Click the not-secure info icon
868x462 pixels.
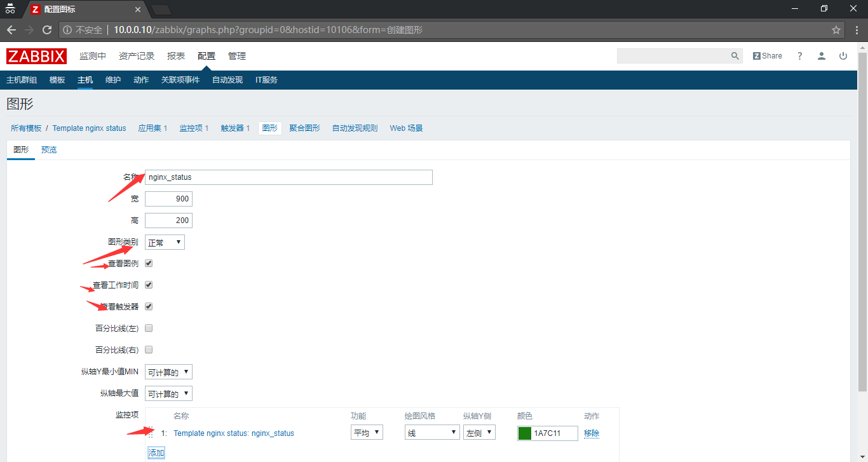click(x=67, y=30)
